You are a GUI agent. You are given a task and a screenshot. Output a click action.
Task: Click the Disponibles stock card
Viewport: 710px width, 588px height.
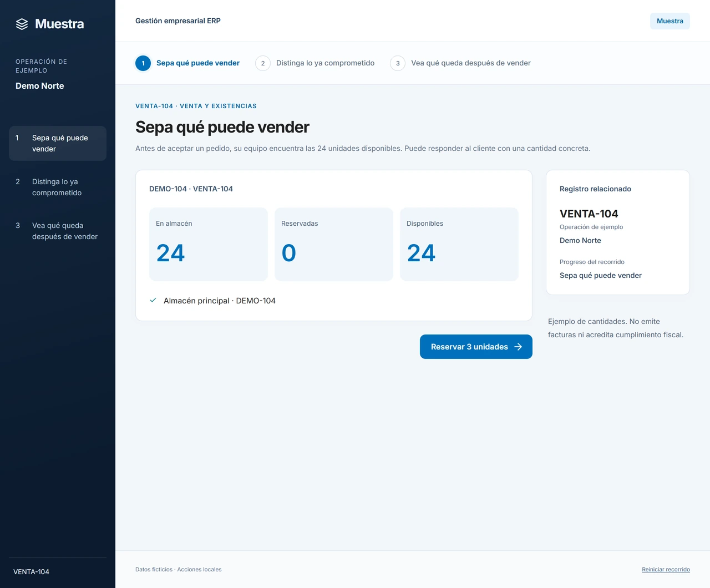(x=459, y=244)
